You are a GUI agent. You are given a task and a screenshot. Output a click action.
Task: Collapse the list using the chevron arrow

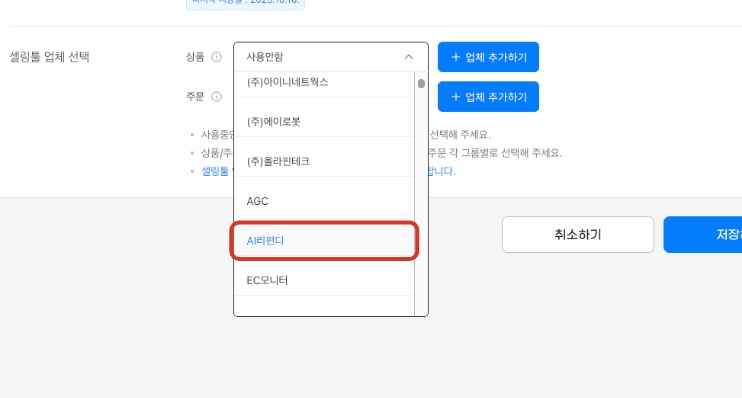pyautogui.click(x=409, y=57)
